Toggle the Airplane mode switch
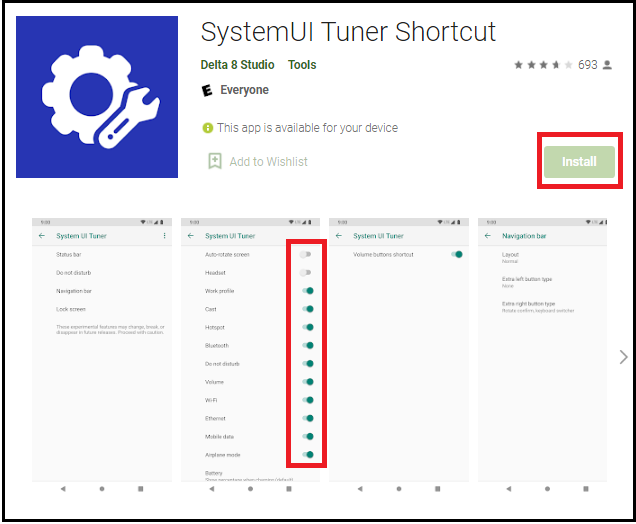Screen dimensions: 636x524 [308, 455]
